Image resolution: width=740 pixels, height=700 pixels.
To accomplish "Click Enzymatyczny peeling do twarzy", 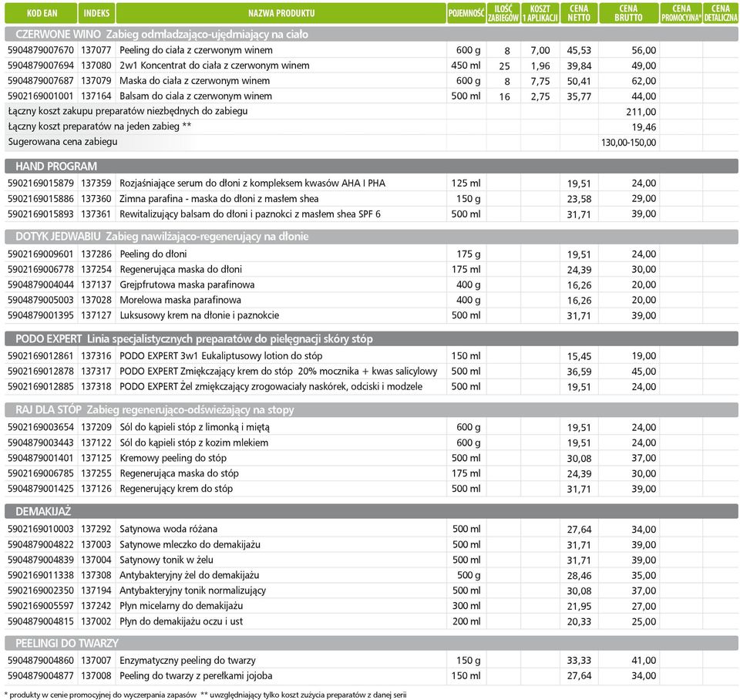I will (x=187, y=661).
